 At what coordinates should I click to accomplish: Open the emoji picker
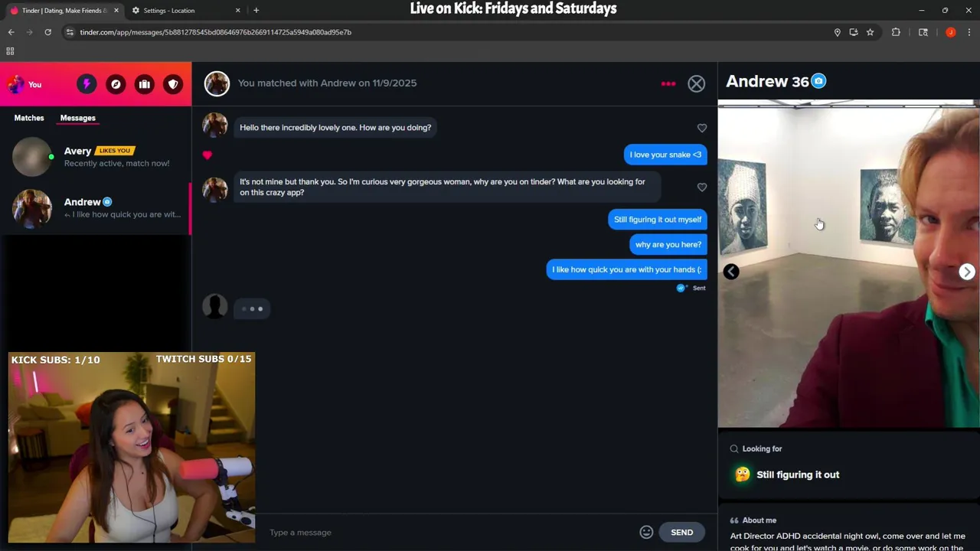[646, 532]
